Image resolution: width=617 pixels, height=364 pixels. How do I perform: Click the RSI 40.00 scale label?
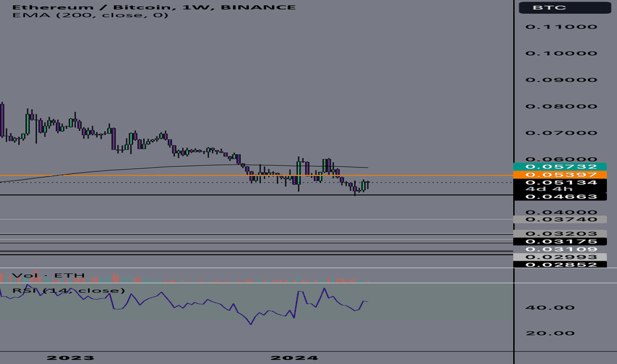click(x=550, y=307)
